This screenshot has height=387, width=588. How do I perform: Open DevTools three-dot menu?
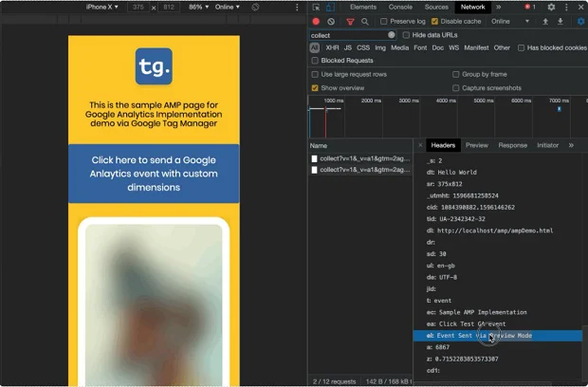[566, 8]
